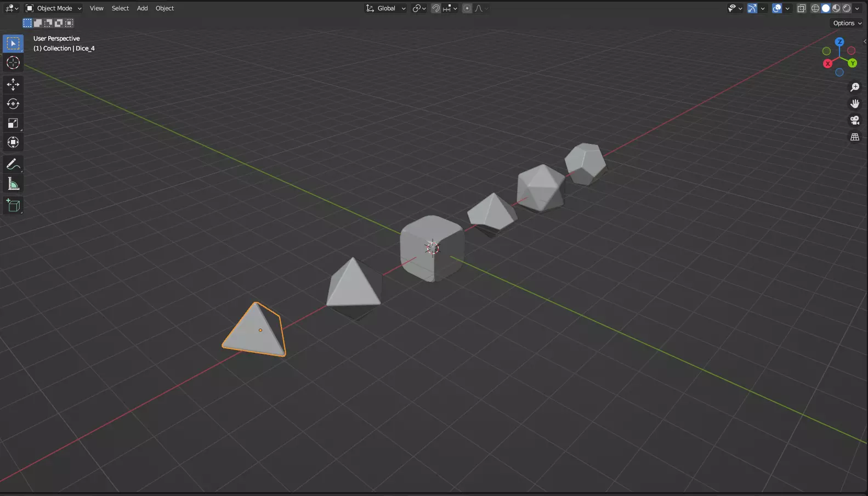Switch to material preview shading
This screenshot has height=496, width=868.
point(836,8)
